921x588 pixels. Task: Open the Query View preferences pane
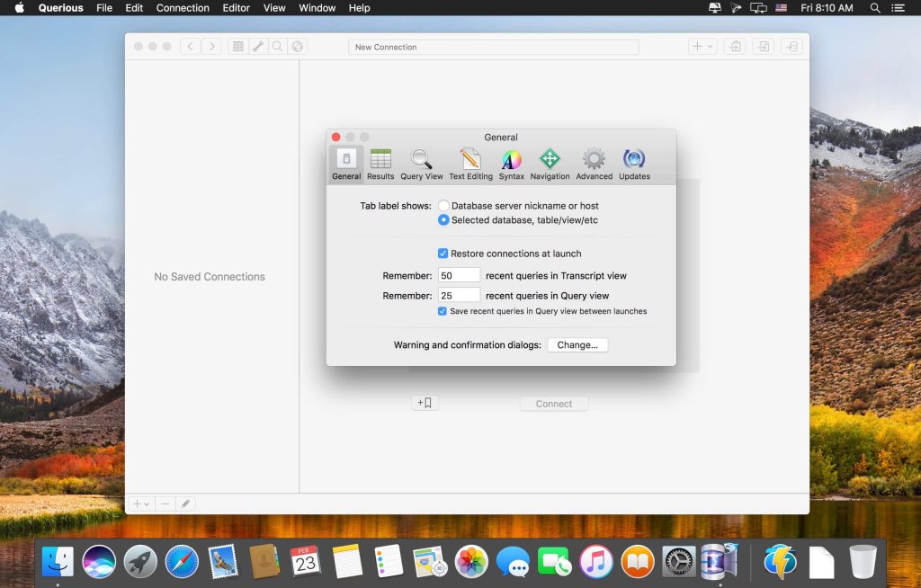coord(422,165)
